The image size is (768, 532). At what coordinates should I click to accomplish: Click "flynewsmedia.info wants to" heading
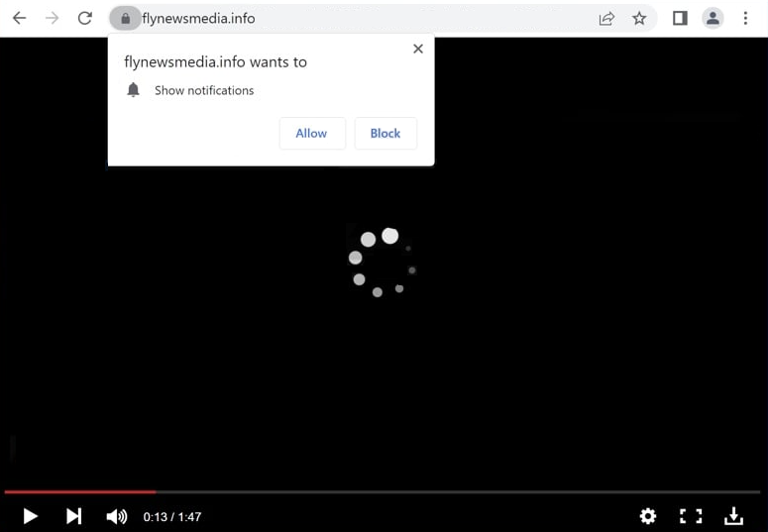(215, 62)
